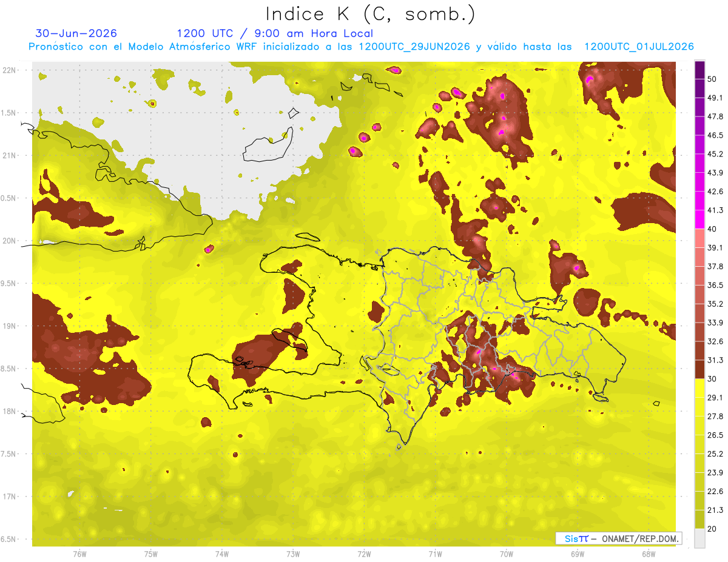Pick the salmon swatch between 39.1 and 40
This screenshot has width=728, height=562.
pos(699,238)
